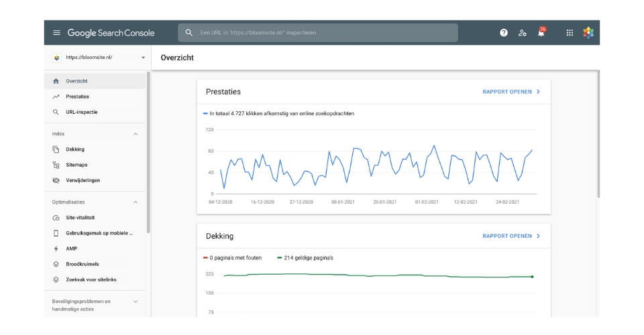Click the main page vertical scrollbar
The width and height of the screenshot is (644, 335).
coord(598,135)
